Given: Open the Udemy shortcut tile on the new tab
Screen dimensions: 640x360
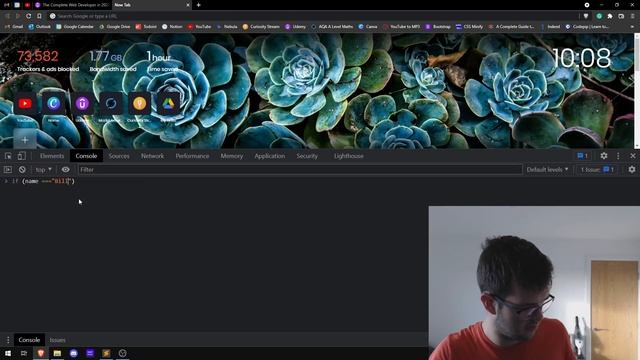Looking at the screenshot, I should [x=82, y=103].
